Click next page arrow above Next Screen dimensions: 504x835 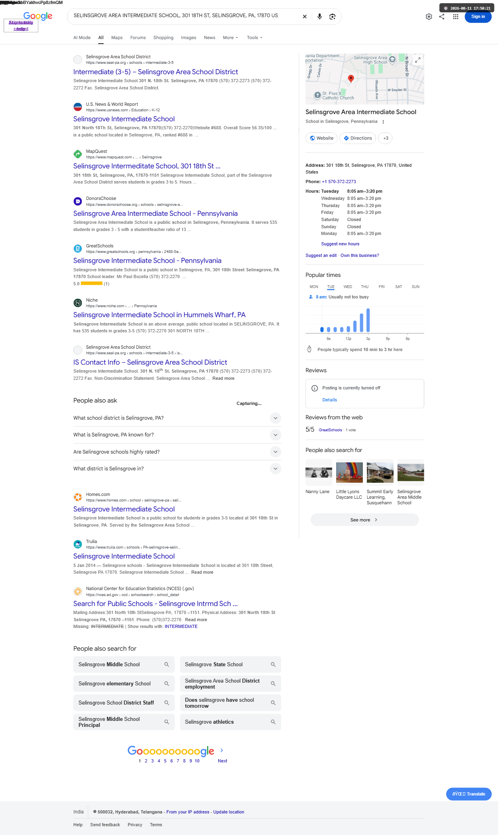pyautogui.click(x=222, y=750)
